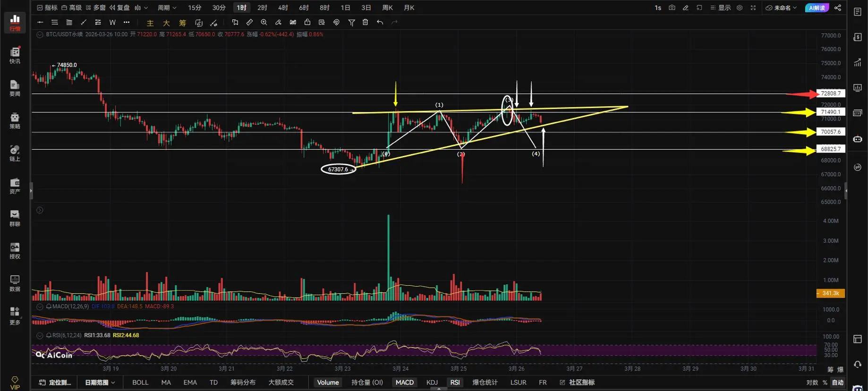Collapse the RSI indicator panel chevron
The width and height of the screenshot is (868, 391).
point(40,335)
